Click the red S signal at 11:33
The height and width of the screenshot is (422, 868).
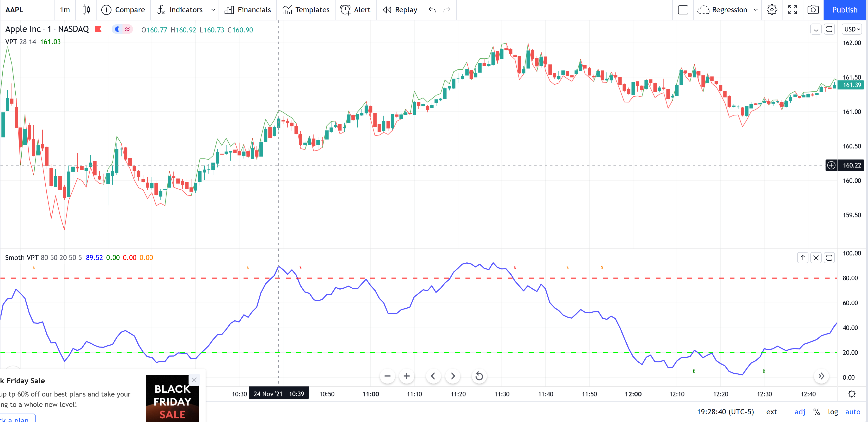point(514,267)
